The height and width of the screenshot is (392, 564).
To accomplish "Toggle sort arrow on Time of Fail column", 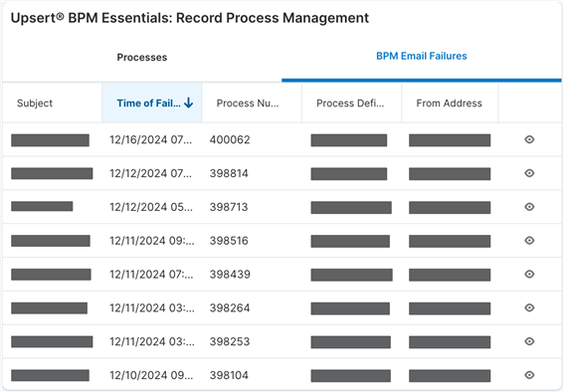I will pos(188,103).
